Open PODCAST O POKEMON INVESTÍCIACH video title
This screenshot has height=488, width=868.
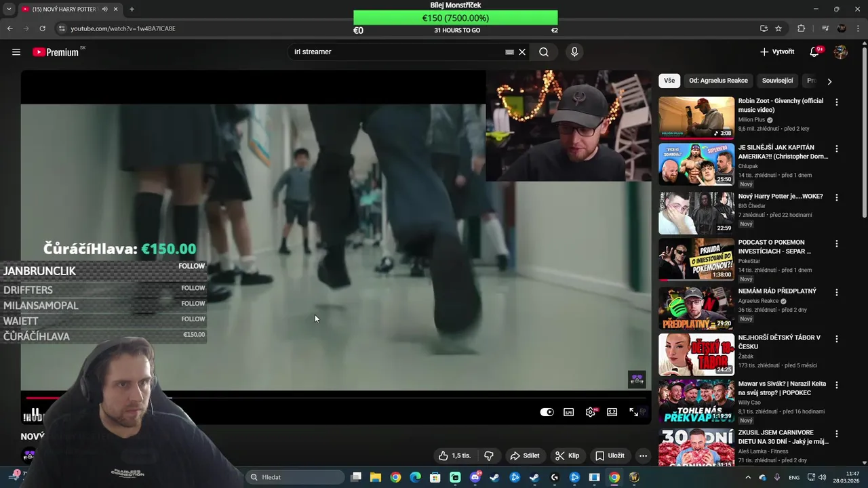(x=774, y=247)
